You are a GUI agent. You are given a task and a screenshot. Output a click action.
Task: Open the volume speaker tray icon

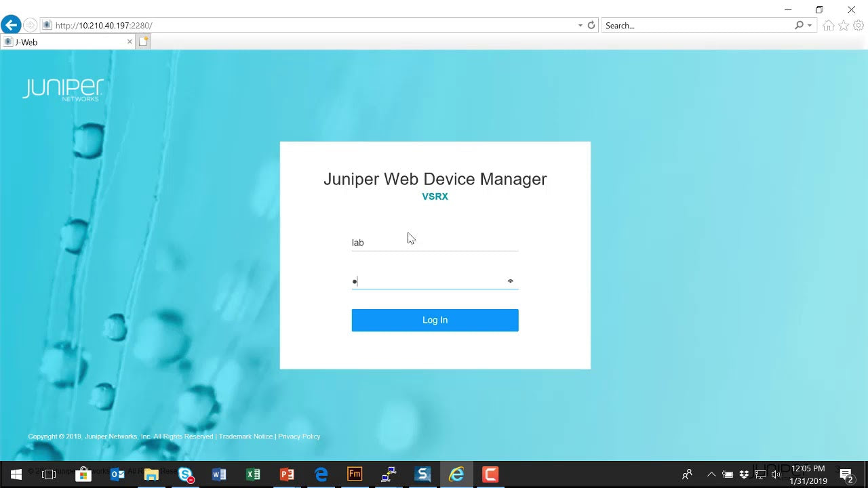coord(776,474)
